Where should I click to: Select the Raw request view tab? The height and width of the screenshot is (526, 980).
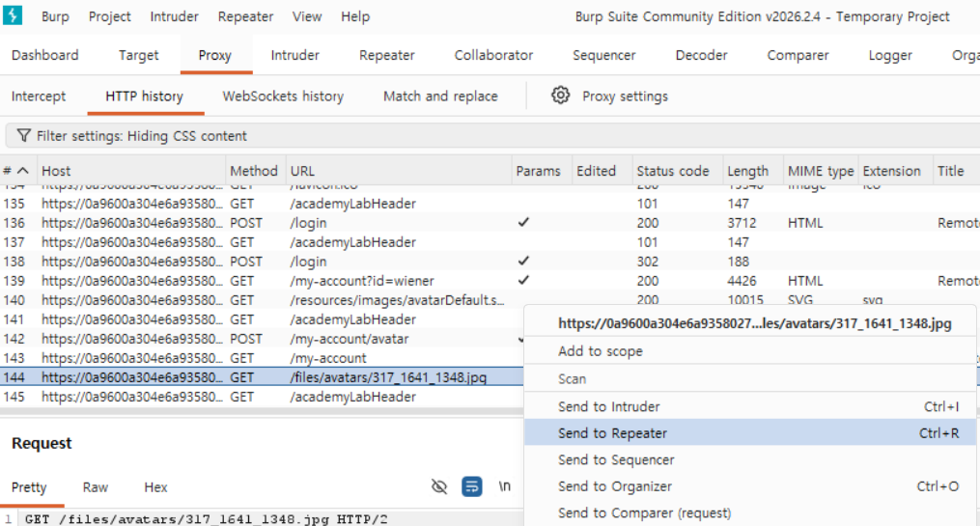click(95, 487)
